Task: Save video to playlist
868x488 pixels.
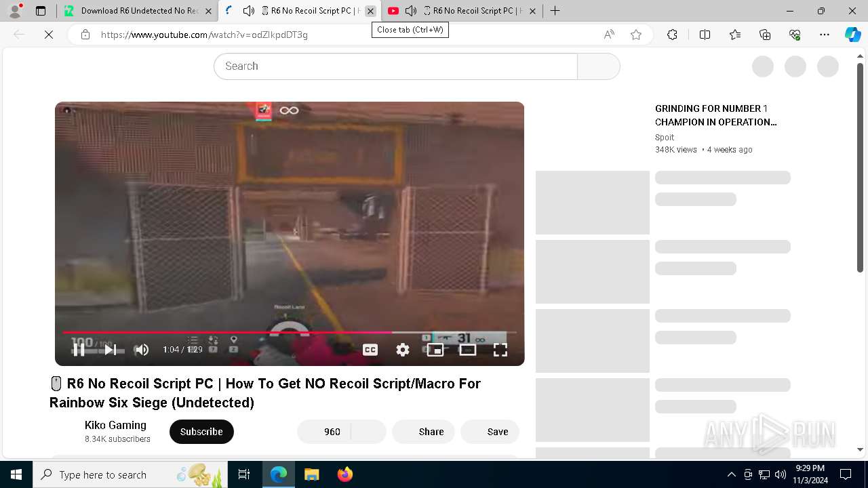Action: [490, 432]
